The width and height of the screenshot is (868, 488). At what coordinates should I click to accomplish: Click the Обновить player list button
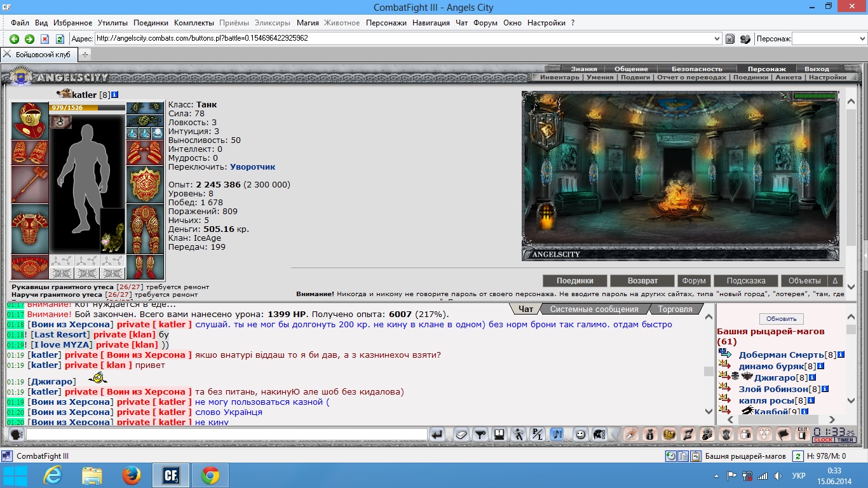(x=782, y=319)
